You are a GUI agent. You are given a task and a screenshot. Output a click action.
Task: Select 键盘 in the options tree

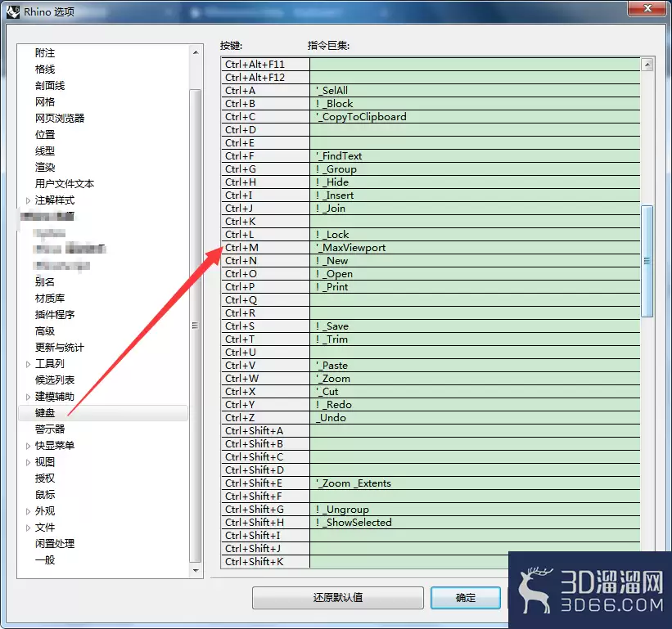pos(45,413)
